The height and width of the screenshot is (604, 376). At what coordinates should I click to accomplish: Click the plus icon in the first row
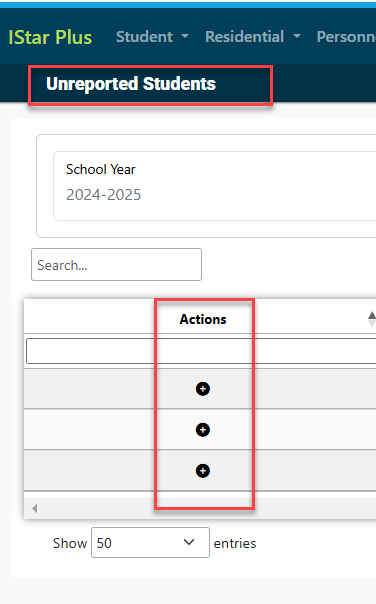click(203, 389)
